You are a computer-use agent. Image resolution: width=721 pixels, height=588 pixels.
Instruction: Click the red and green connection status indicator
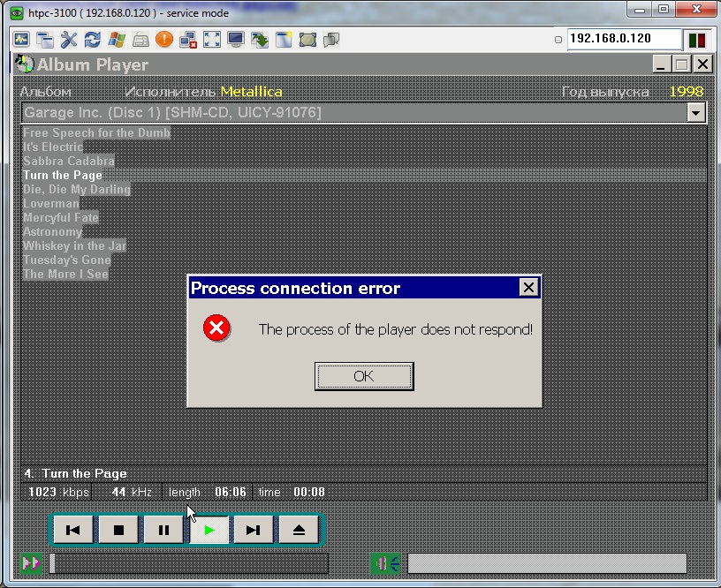click(697, 40)
